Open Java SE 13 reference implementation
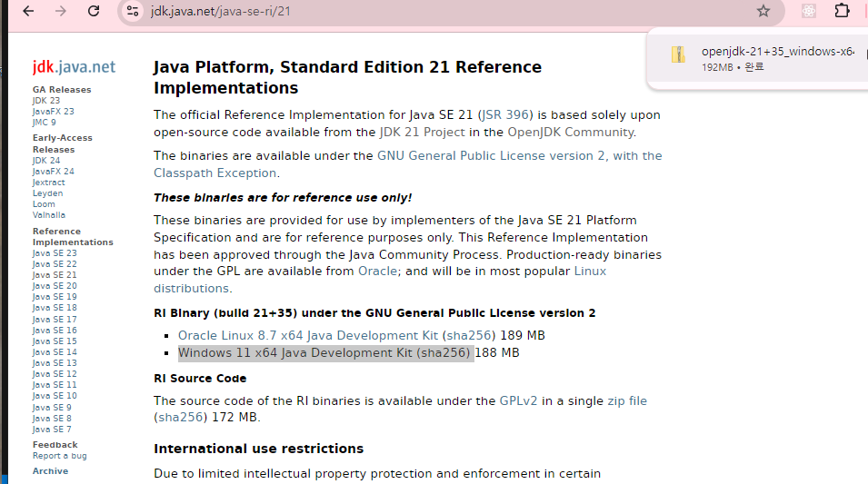 tap(55, 363)
